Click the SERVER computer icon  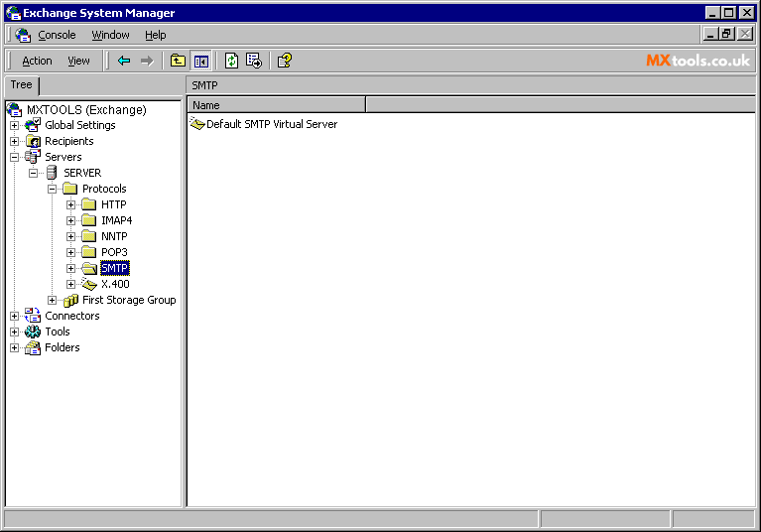52,173
